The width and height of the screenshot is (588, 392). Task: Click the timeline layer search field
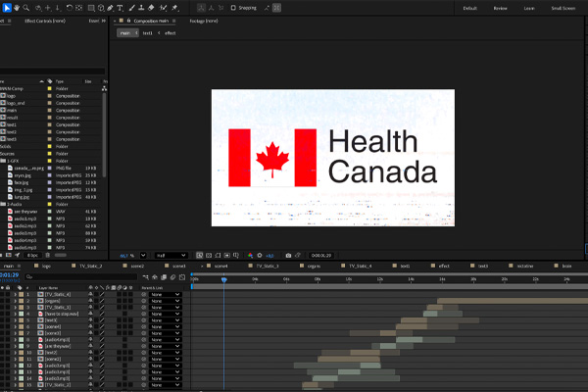80,277
